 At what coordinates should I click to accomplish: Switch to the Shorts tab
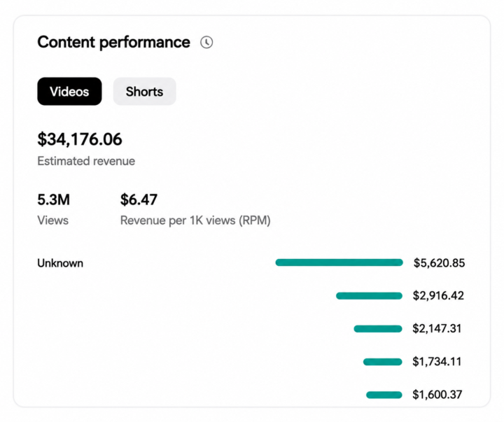144,91
